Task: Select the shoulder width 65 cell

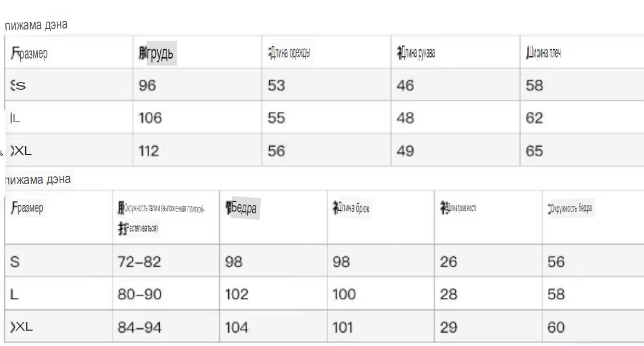Action: point(582,151)
